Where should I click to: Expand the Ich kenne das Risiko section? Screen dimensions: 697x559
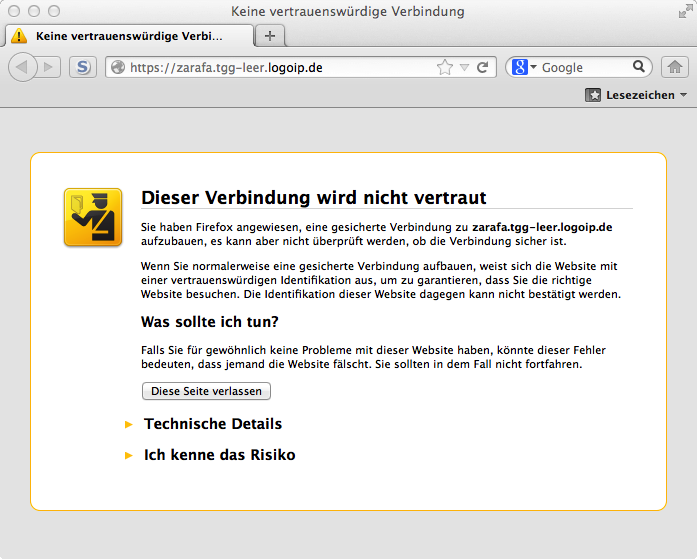tap(219, 455)
